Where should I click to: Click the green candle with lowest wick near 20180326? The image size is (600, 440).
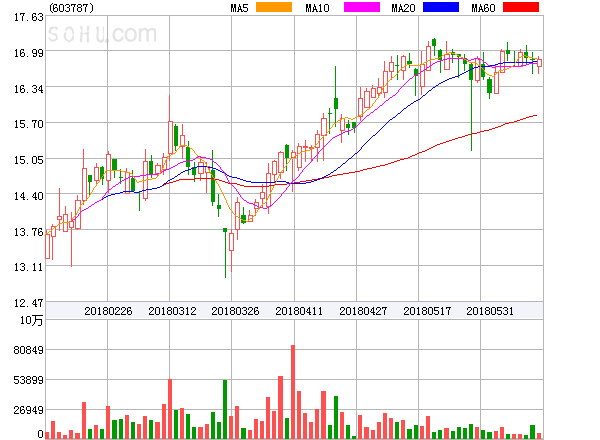pyautogui.click(x=225, y=253)
